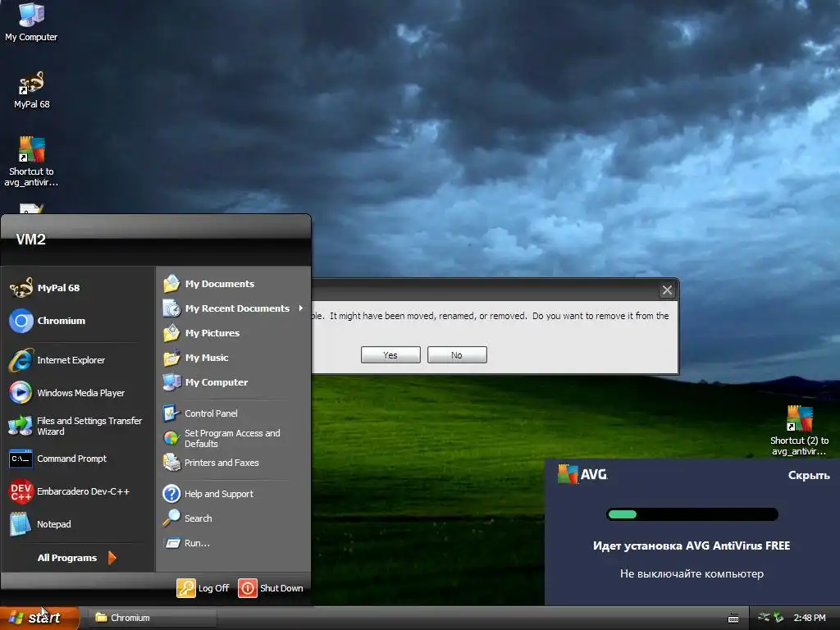
Task: Open Set Program Access and Defaults
Action: 233,438
